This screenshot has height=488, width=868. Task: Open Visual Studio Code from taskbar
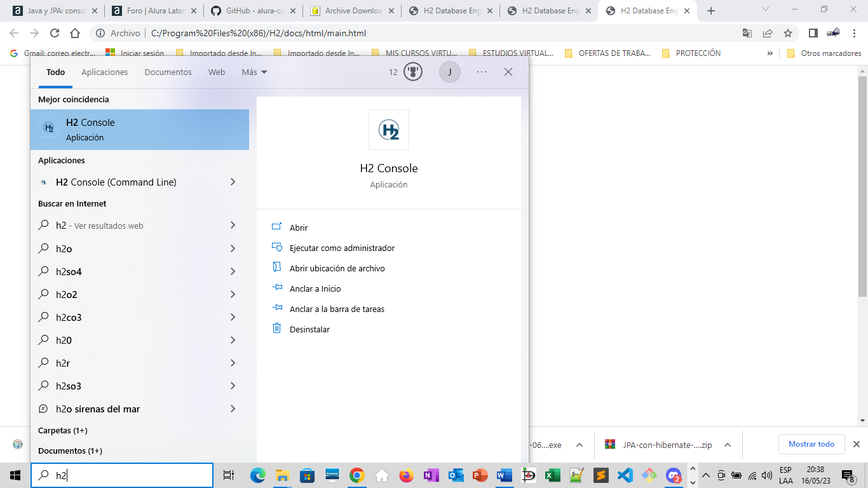pyautogui.click(x=625, y=475)
